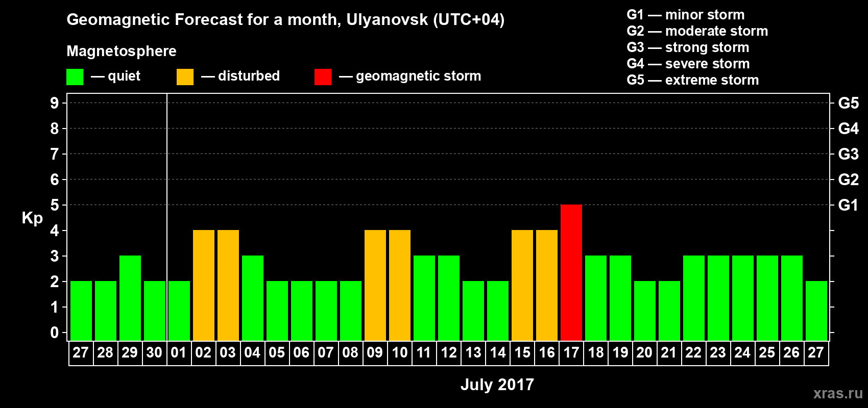
Task: Click the 'G5 — extreme storm' legend line
Action: point(693,80)
